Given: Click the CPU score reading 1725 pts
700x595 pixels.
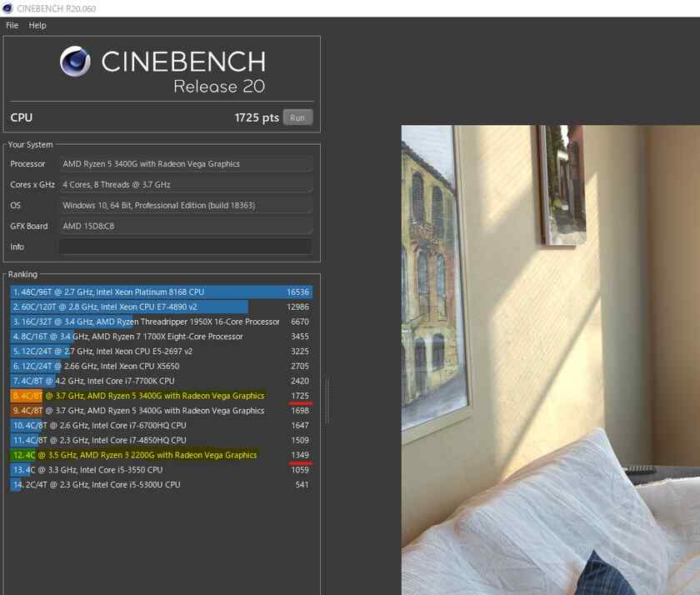Looking at the screenshot, I should tap(256, 117).
